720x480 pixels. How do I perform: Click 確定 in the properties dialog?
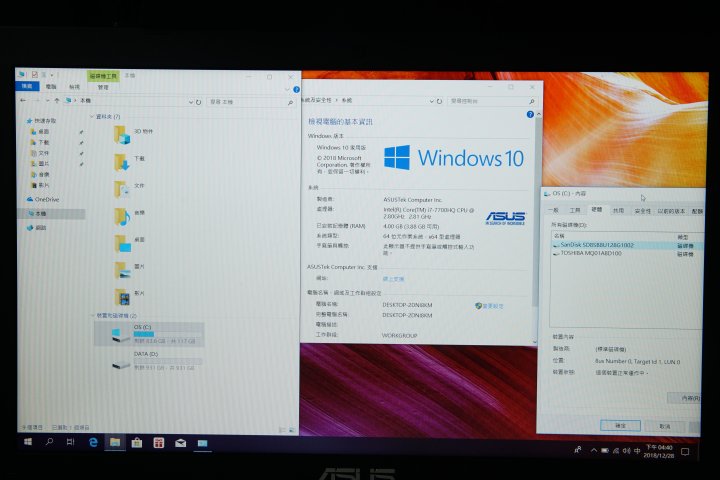coord(620,426)
